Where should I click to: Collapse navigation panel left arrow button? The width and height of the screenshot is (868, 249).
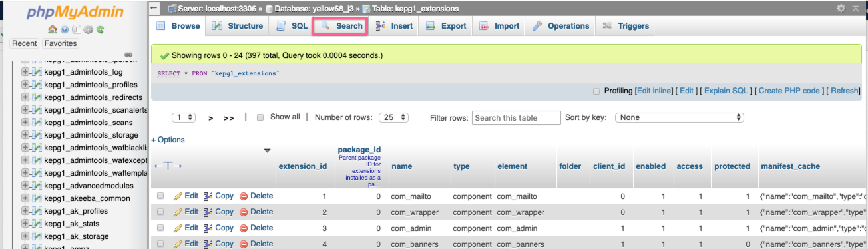click(154, 8)
